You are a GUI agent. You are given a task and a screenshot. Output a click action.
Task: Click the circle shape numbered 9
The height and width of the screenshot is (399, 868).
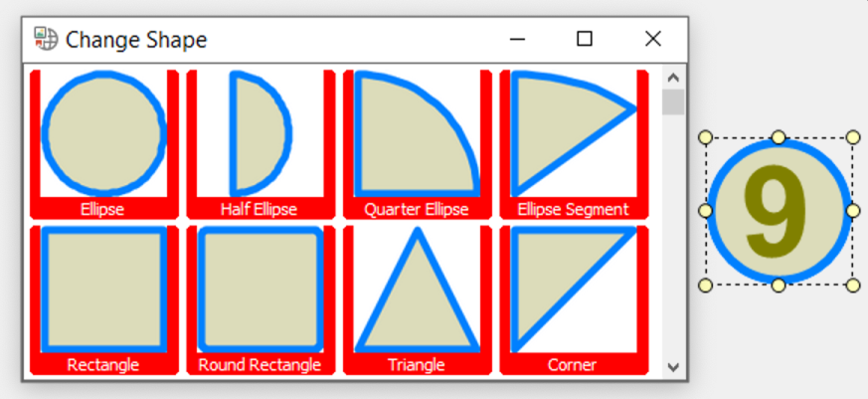pyautogui.click(x=779, y=211)
